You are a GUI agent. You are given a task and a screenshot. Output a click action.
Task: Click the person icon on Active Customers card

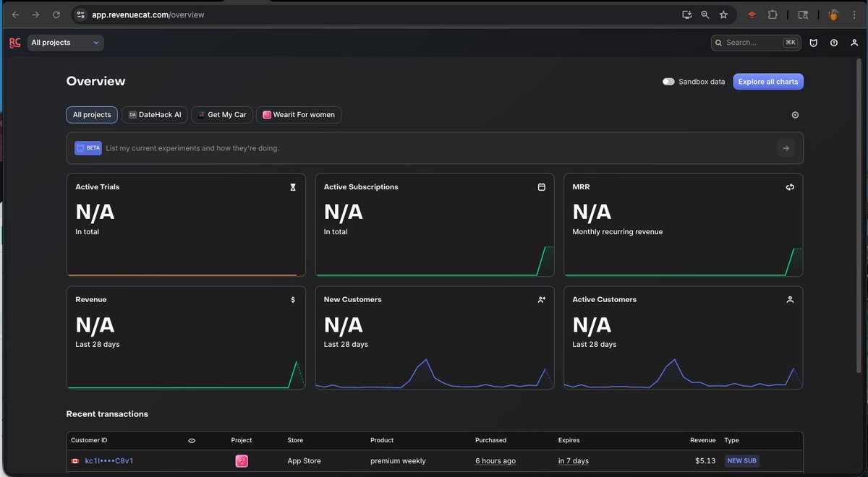[790, 299]
